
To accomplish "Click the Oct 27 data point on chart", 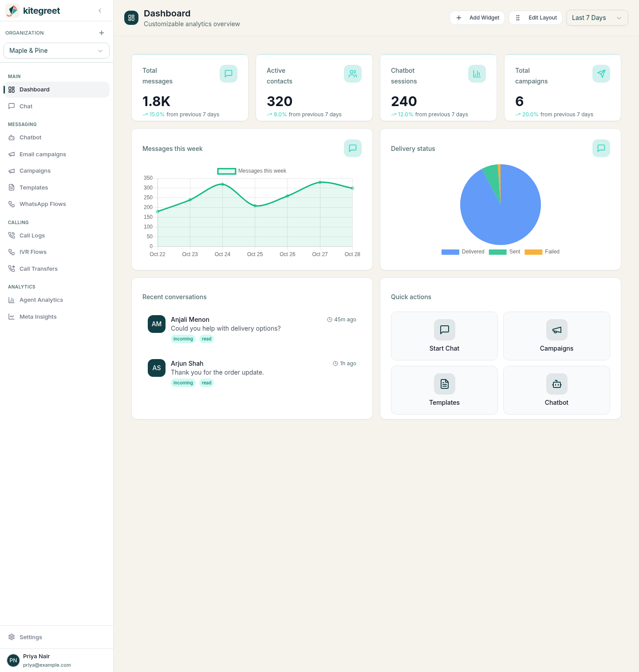I will (320, 182).
